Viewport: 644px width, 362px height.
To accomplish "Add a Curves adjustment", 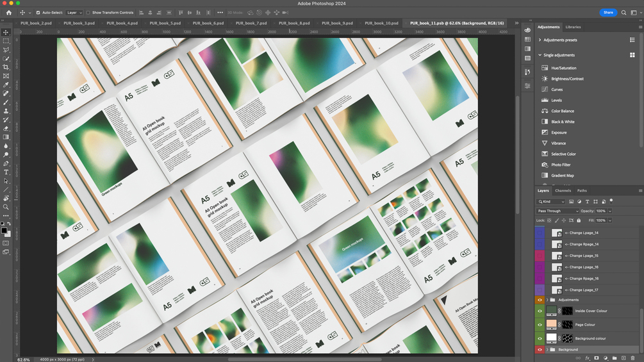I will coord(557,90).
